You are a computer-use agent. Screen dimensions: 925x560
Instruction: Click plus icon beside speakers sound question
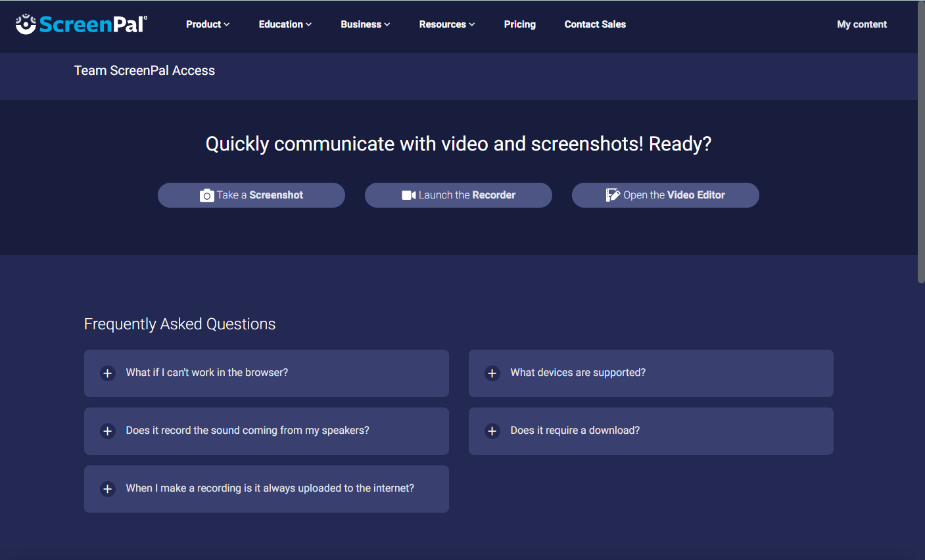(108, 431)
